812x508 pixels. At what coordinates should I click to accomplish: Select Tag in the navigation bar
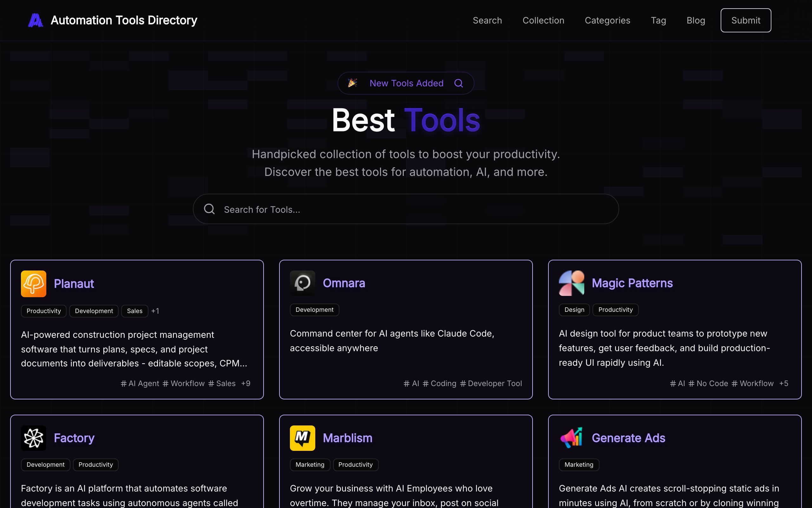[658, 20]
